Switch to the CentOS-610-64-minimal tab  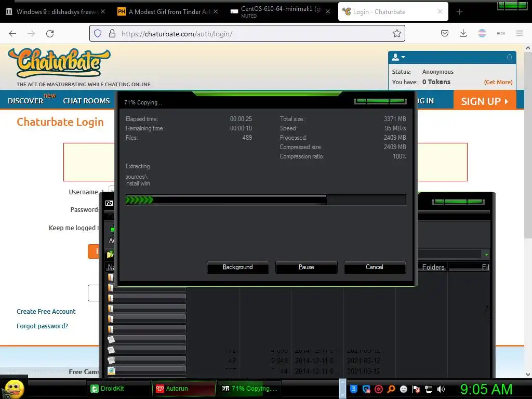pyautogui.click(x=281, y=12)
